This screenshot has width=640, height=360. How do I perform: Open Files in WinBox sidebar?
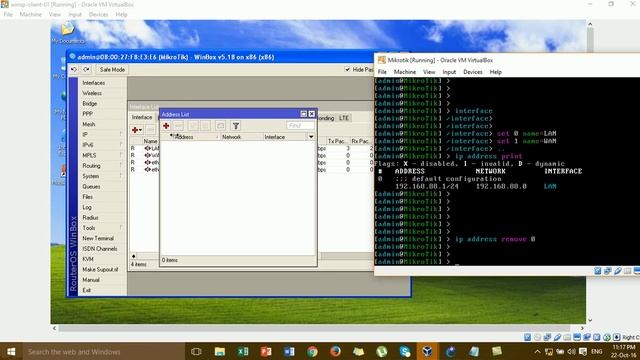point(87,197)
